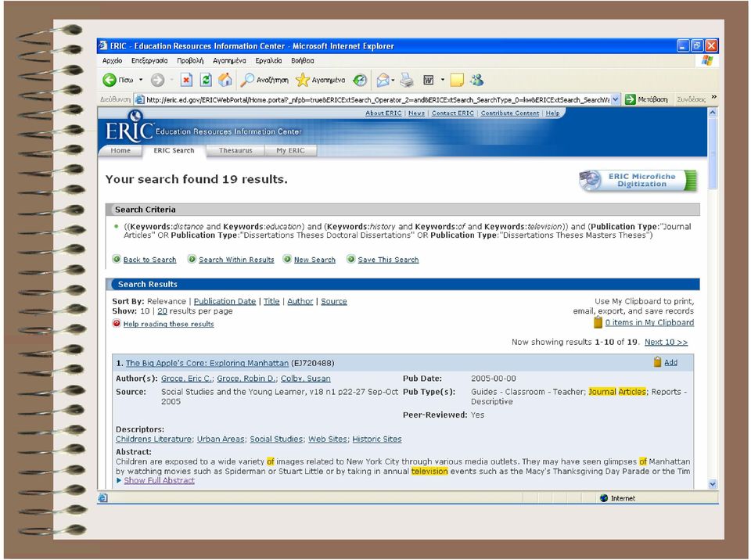Open the Βοήθεια menu
The width and height of the screenshot is (751, 560).
[x=303, y=61]
